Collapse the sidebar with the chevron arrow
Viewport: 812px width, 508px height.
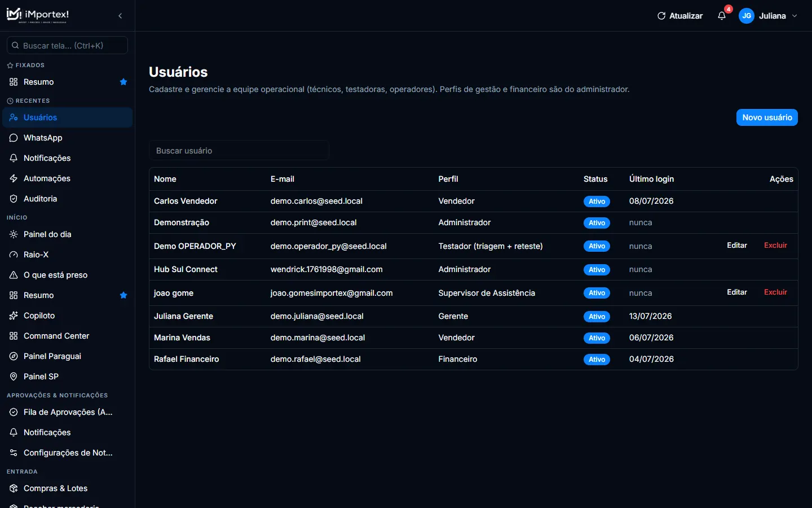click(x=120, y=16)
